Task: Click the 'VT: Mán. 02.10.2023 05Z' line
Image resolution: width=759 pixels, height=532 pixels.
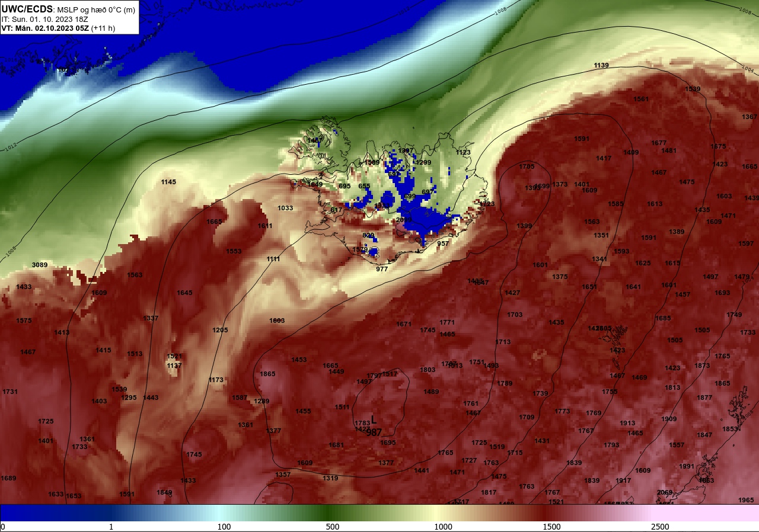Action: pyautogui.click(x=44, y=28)
